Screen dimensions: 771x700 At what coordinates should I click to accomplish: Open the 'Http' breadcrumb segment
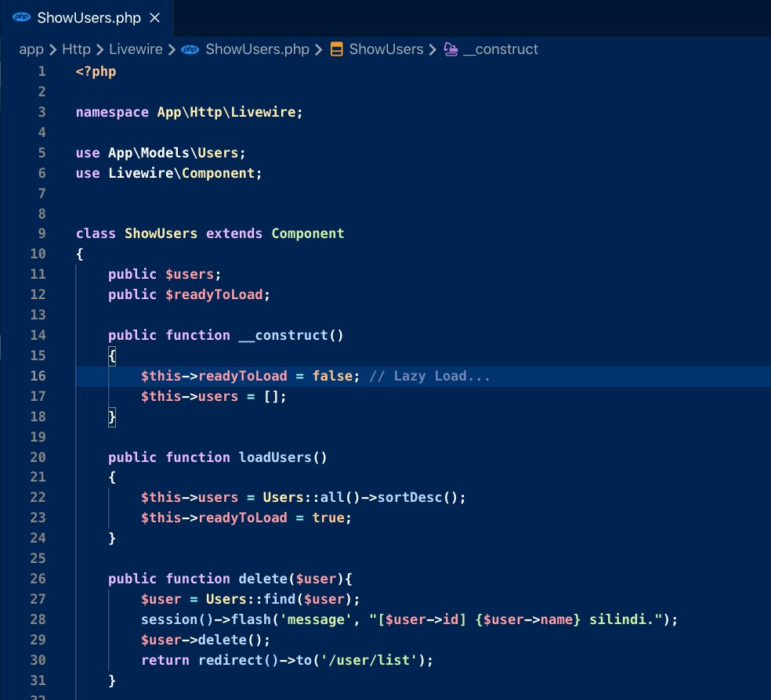click(76, 49)
